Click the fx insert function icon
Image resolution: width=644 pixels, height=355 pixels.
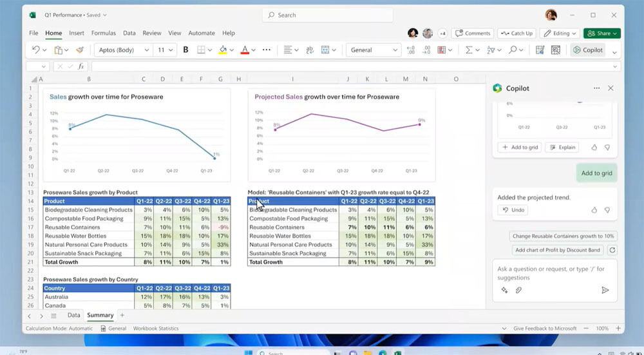(81, 66)
